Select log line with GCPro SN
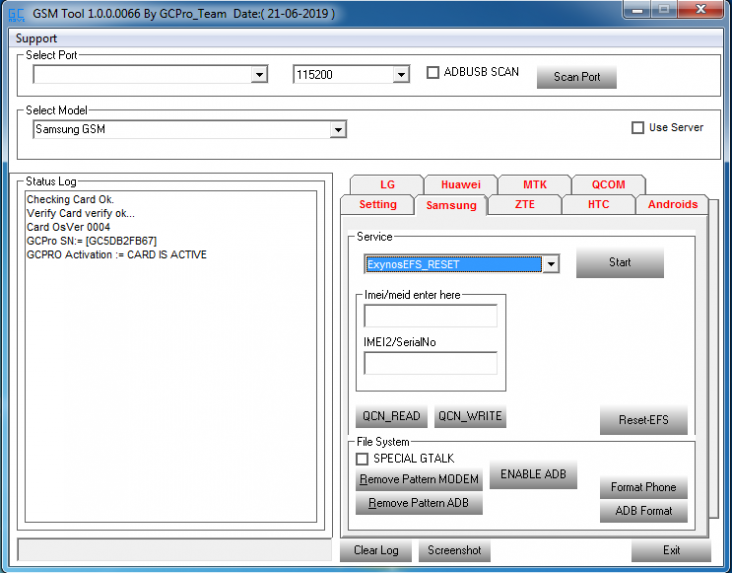This screenshot has height=573, width=732. (x=92, y=241)
